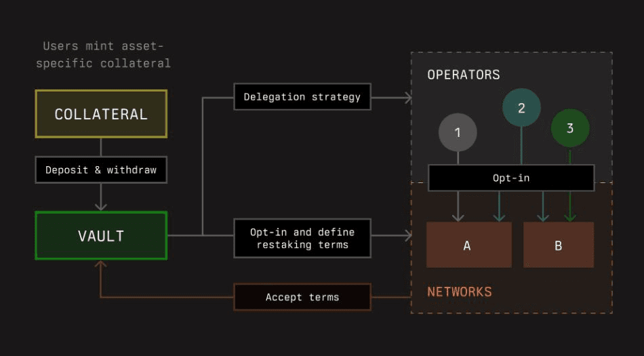Click the Opt-in and define restaking terms box
The width and height of the screenshot is (644, 356).
click(302, 238)
